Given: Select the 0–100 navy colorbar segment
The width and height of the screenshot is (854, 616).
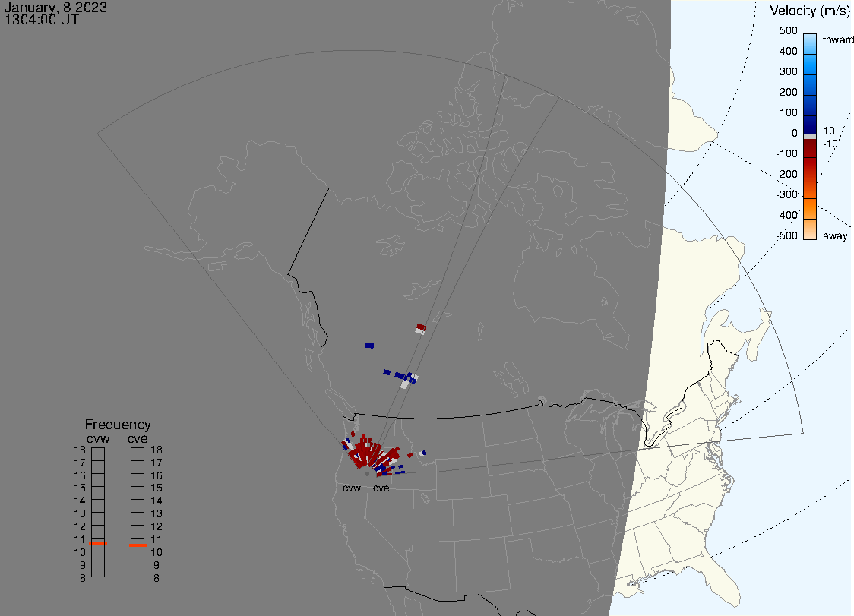Looking at the screenshot, I should [810, 125].
